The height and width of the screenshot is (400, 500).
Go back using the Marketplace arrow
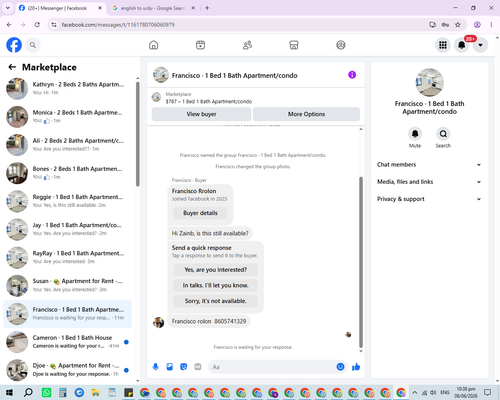[x=12, y=67]
